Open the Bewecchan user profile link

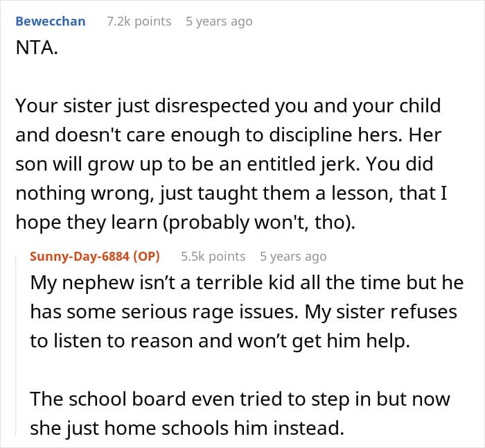pos(51,21)
